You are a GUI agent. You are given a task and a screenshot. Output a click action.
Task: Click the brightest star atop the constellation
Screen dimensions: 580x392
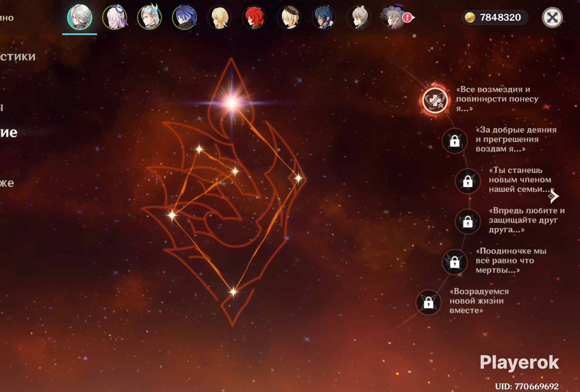(x=231, y=103)
